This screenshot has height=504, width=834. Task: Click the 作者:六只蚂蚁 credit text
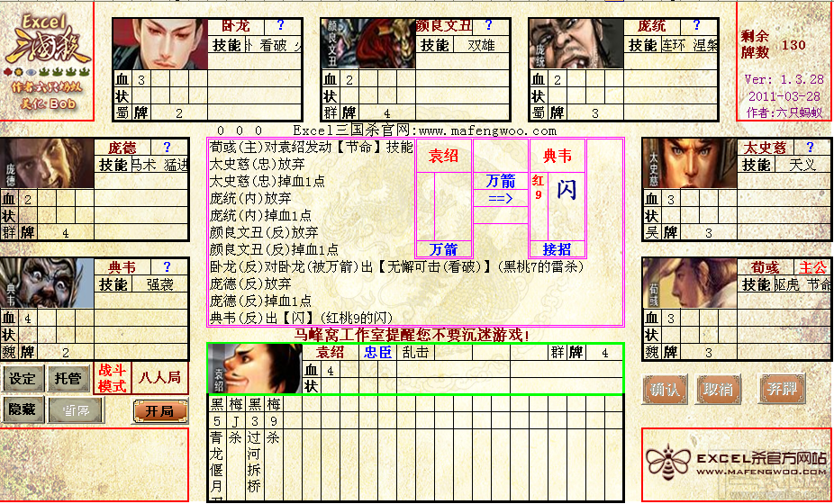pos(784,112)
